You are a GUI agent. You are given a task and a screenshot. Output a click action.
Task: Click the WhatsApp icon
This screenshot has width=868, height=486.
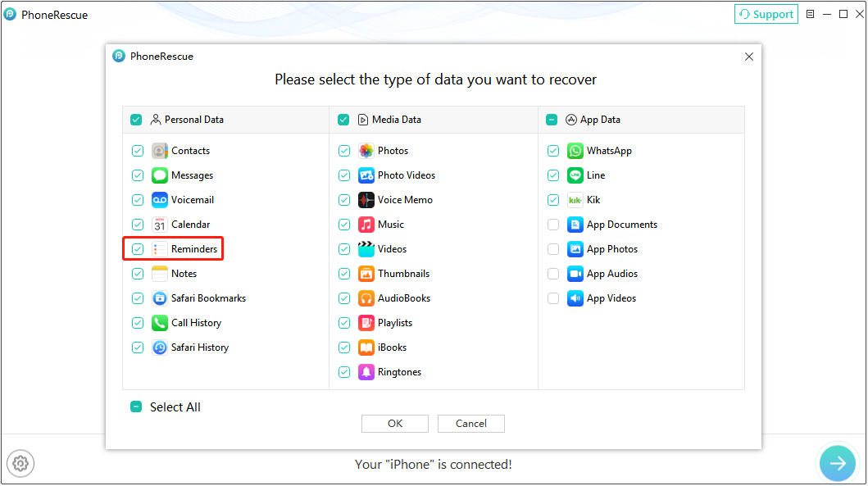tap(575, 151)
